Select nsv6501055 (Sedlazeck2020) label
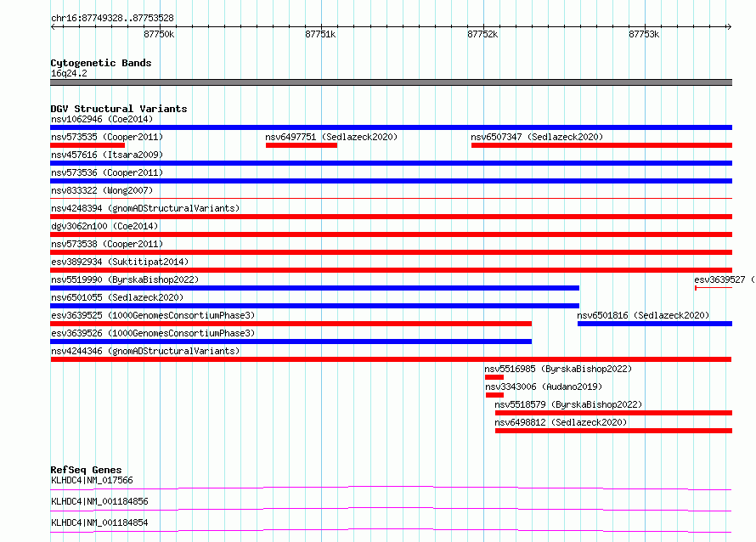This screenshot has width=756, height=542. [117, 297]
